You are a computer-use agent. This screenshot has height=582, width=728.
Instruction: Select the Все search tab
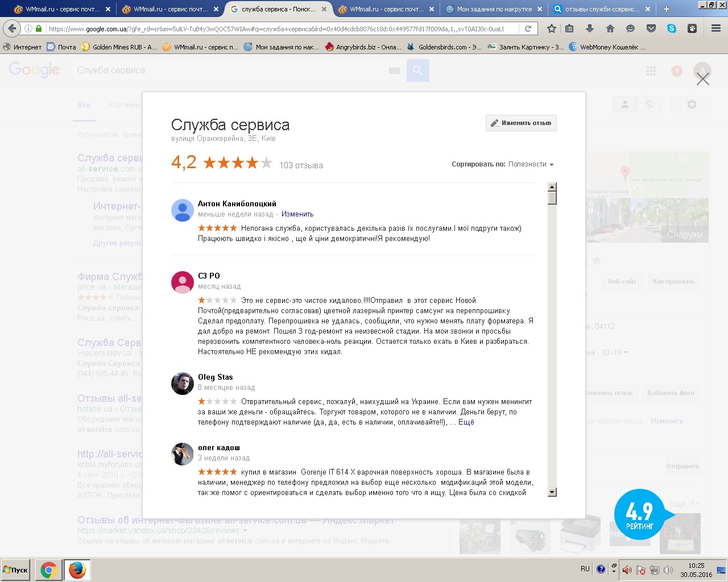click(x=84, y=105)
